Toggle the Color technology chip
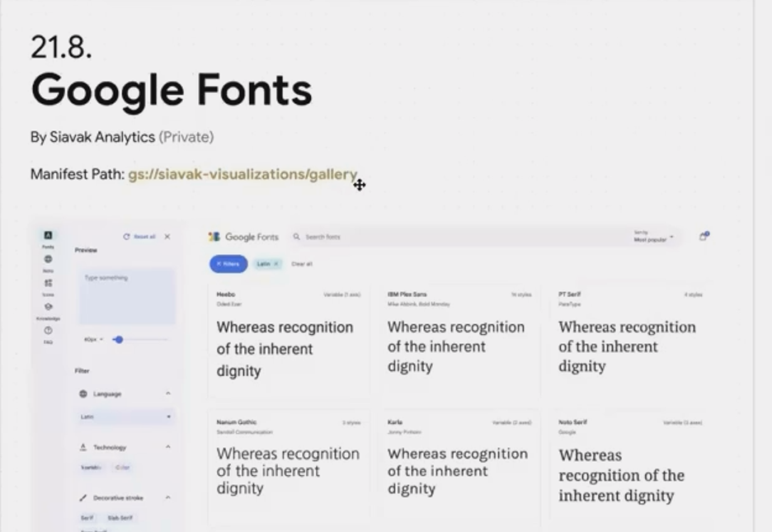 (123, 468)
